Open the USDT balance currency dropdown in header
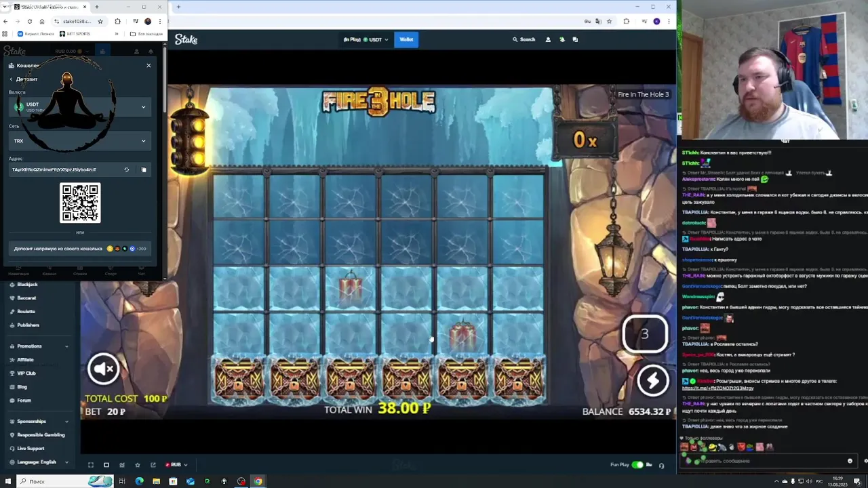 [366, 39]
